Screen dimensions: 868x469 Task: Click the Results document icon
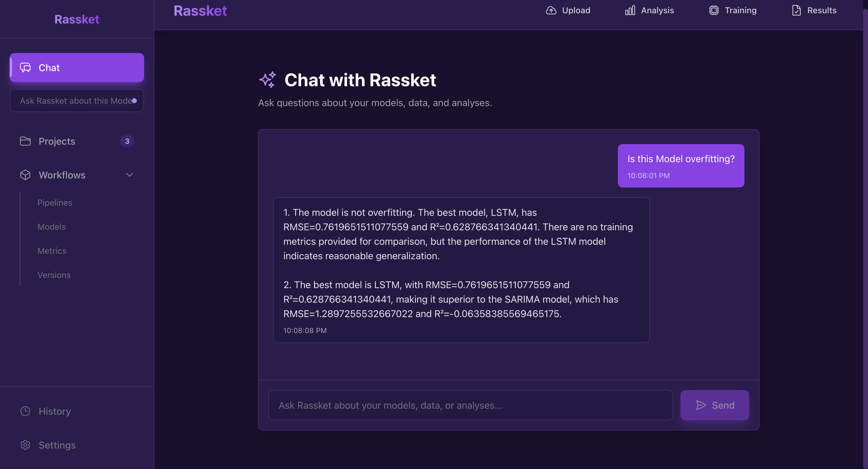pyautogui.click(x=796, y=11)
